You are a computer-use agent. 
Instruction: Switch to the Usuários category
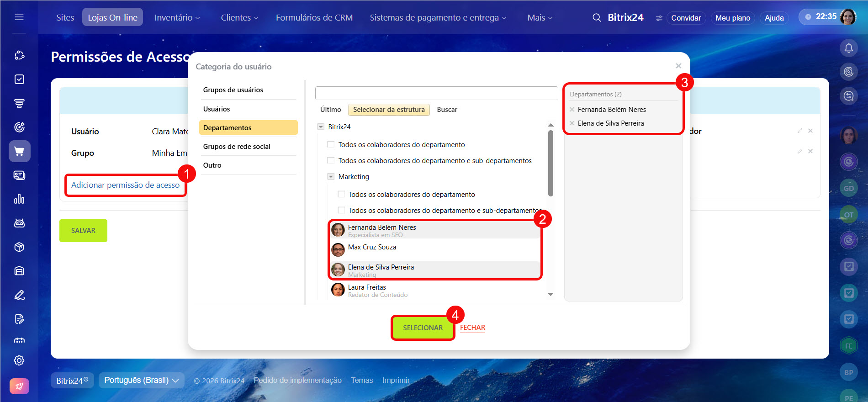click(x=217, y=109)
